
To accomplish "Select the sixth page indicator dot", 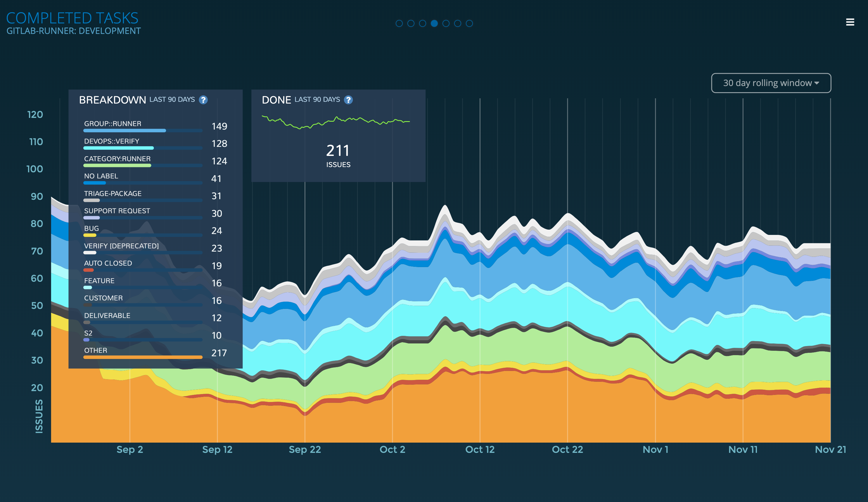I will point(457,23).
